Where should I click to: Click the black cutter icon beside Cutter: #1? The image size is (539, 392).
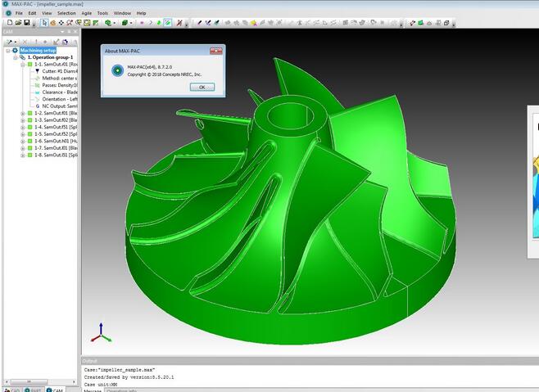37,71
